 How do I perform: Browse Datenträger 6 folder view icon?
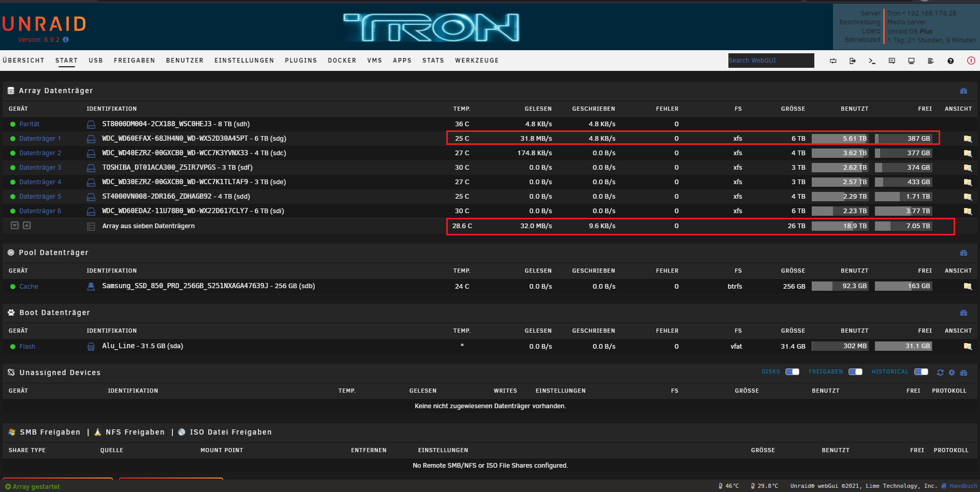(x=968, y=211)
